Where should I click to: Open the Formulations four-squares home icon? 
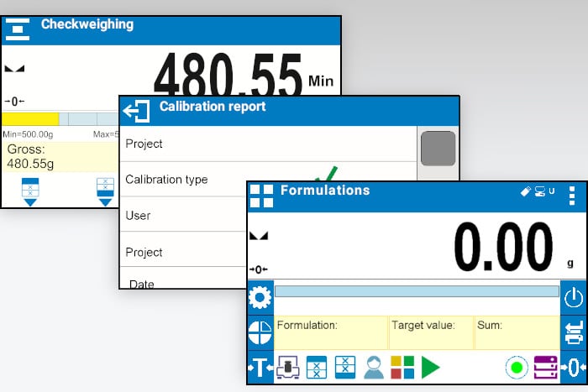261,196
